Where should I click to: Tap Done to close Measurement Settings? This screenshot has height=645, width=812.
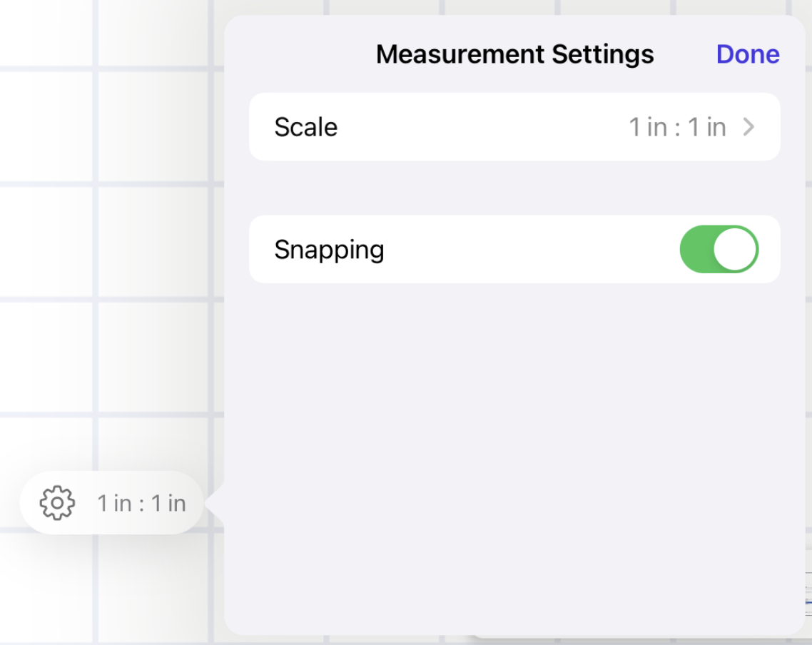pyautogui.click(x=747, y=54)
